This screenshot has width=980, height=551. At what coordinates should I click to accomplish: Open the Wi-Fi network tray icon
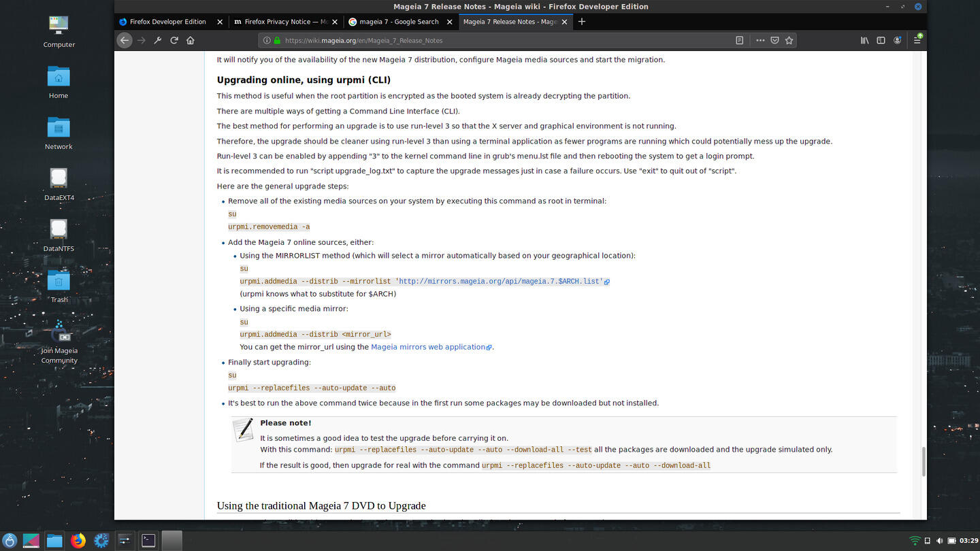pyautogui.click(x=915, y=541)
